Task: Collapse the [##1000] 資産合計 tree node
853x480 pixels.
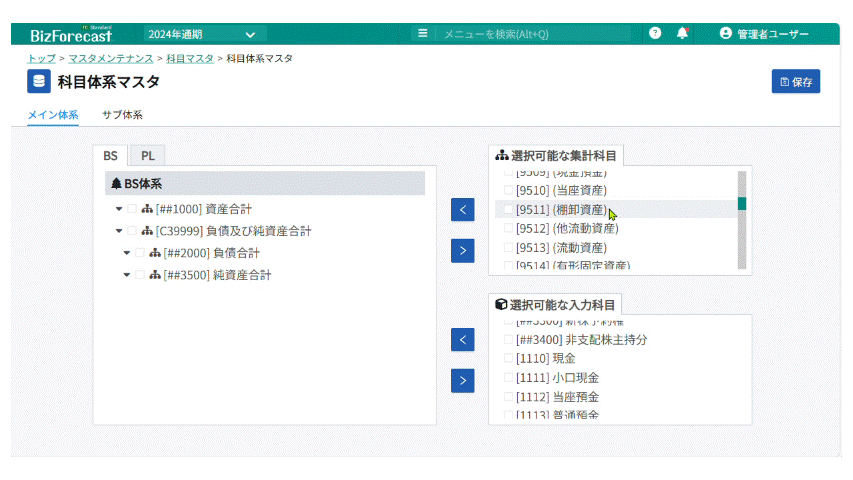Action: pos(119,210)
